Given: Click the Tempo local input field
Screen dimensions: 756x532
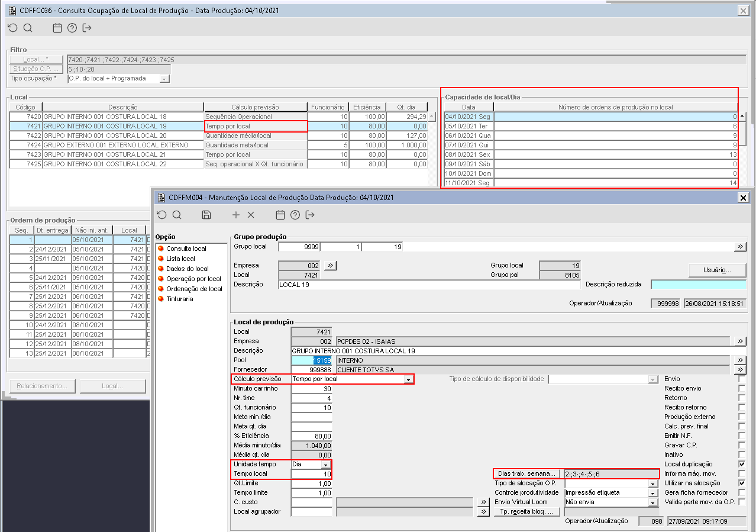Looking at the screenshot, I should click(312, 474).
